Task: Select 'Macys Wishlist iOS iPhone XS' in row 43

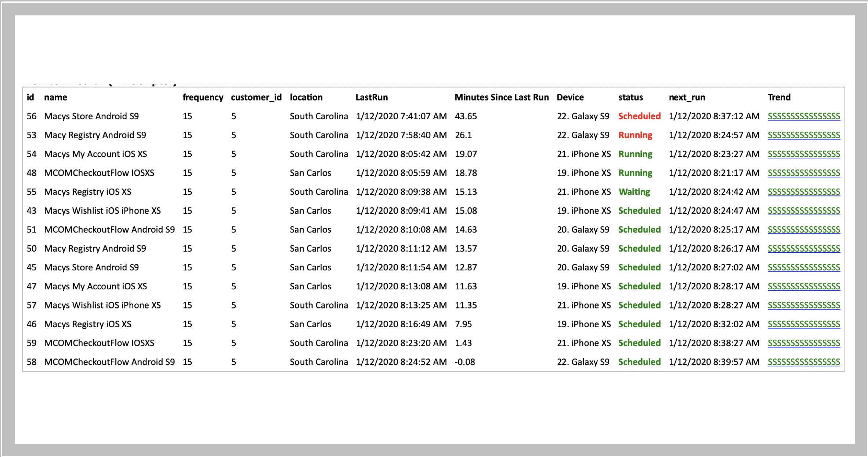Action: point(102,211)
